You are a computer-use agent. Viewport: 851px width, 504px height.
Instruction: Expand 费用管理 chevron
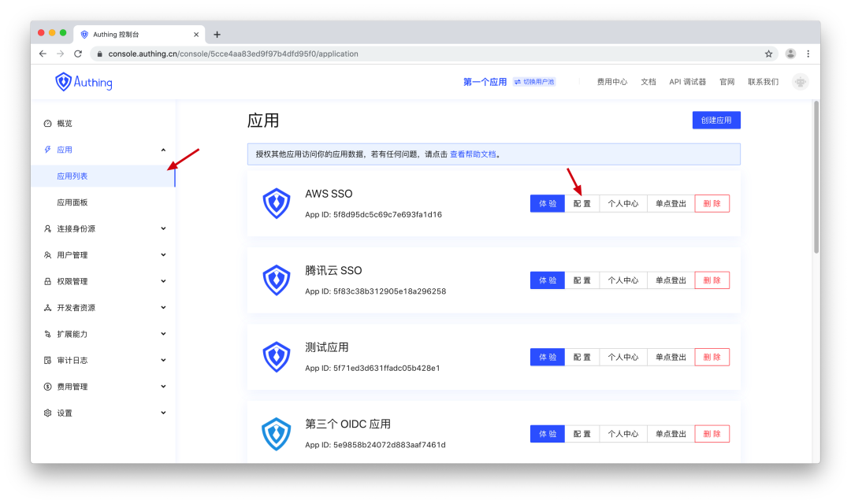pyautogui.click(x=163, y=387)
